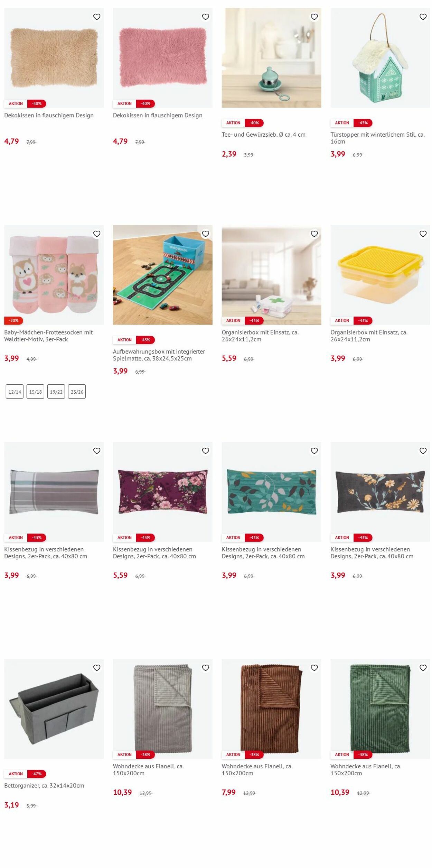
Task: Heart the brown Wohndecke aus Flanell
Action: pyautogui.click(x=314, y=668)
